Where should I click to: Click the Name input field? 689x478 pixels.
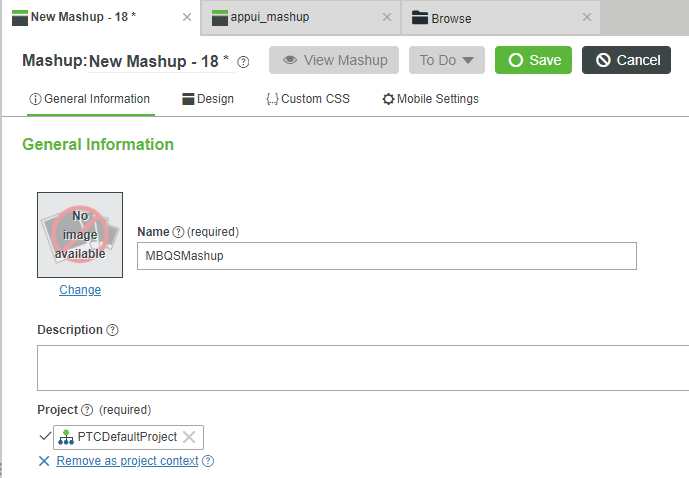coord(387,256)
